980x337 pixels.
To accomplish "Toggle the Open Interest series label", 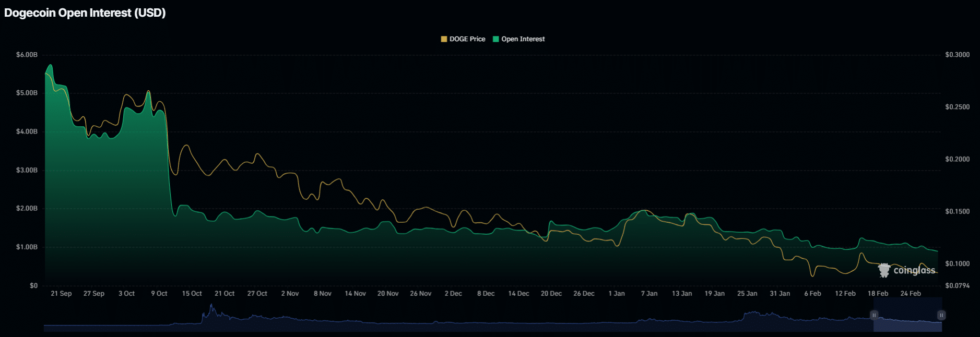I will [523, 39].
